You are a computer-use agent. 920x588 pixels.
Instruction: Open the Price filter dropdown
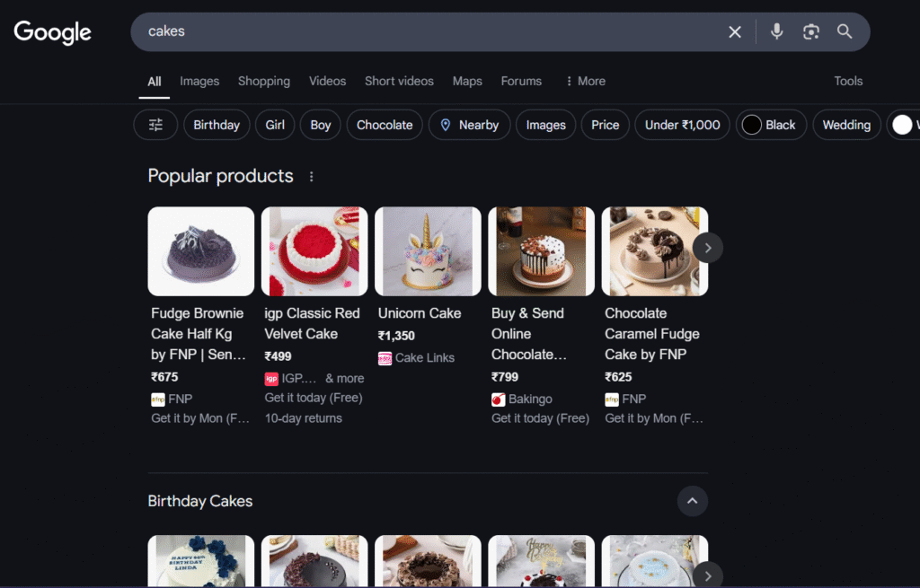[604, 125]
